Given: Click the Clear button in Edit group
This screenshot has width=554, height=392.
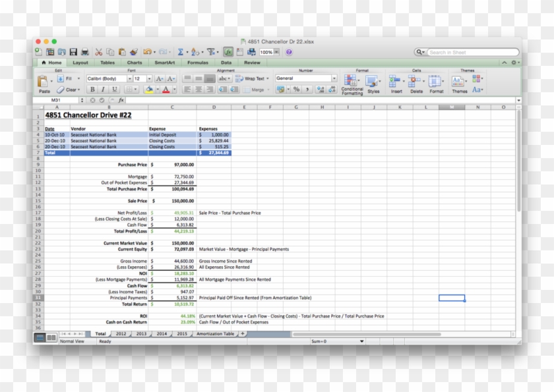Looking at the screenshot, I should click(69, 90).
